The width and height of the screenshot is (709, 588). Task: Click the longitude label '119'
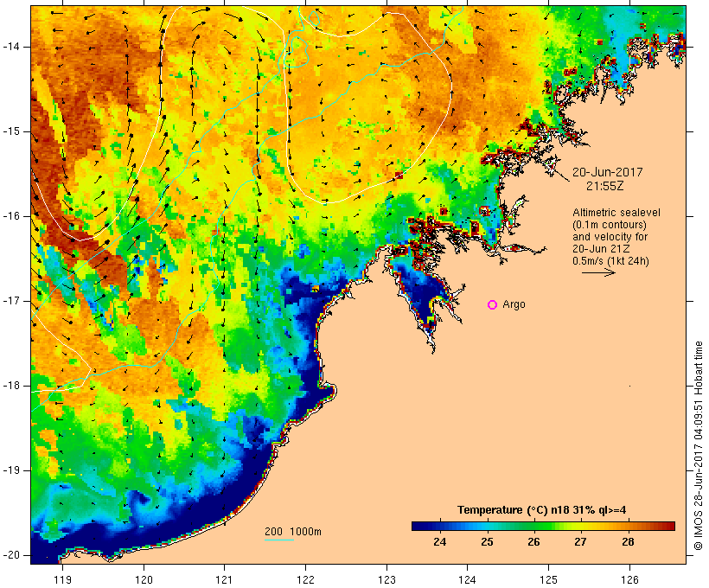62,579
